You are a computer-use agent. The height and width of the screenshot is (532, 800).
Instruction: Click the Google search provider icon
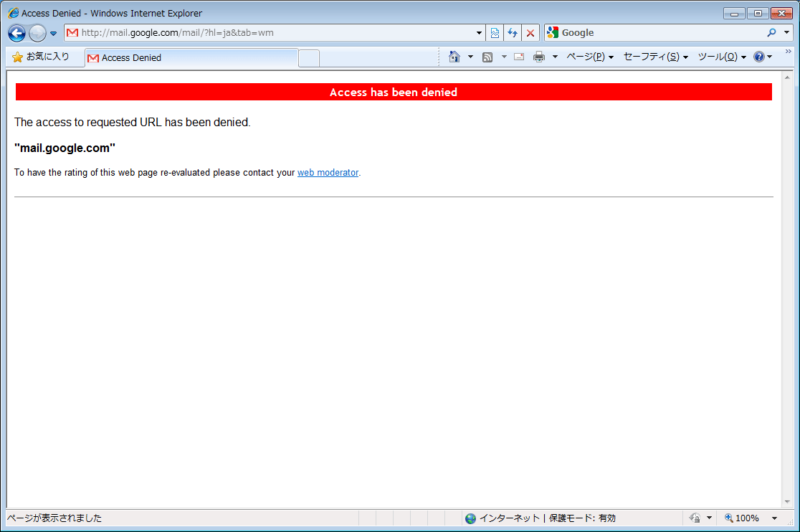[x=553, y=33]
